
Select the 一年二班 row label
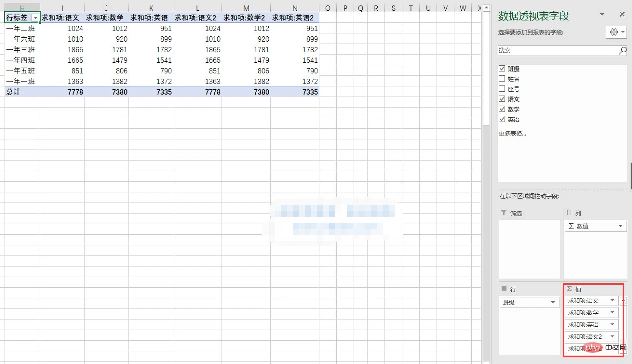coord(22,29)
